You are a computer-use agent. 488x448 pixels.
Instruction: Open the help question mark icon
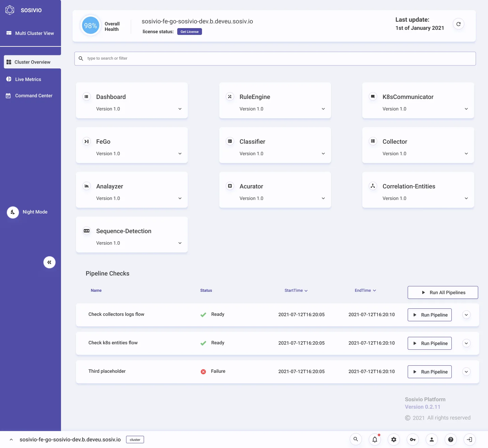tap(451, 440)
